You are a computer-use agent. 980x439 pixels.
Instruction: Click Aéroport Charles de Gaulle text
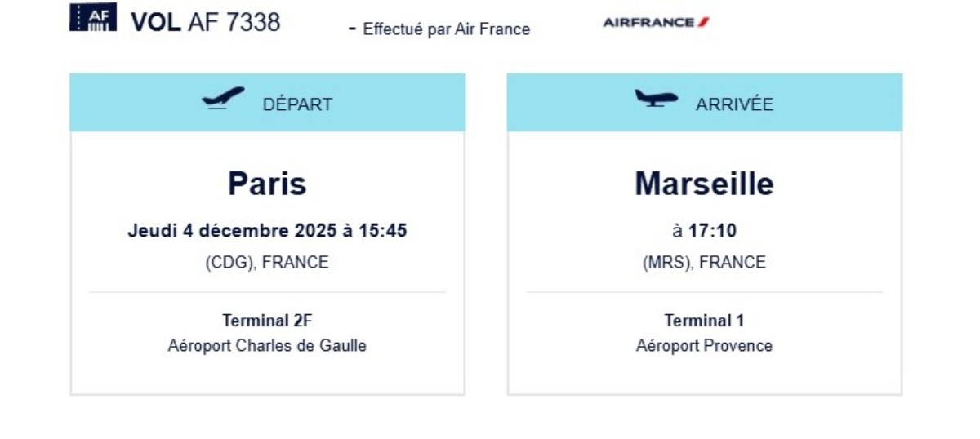(267, 345)
